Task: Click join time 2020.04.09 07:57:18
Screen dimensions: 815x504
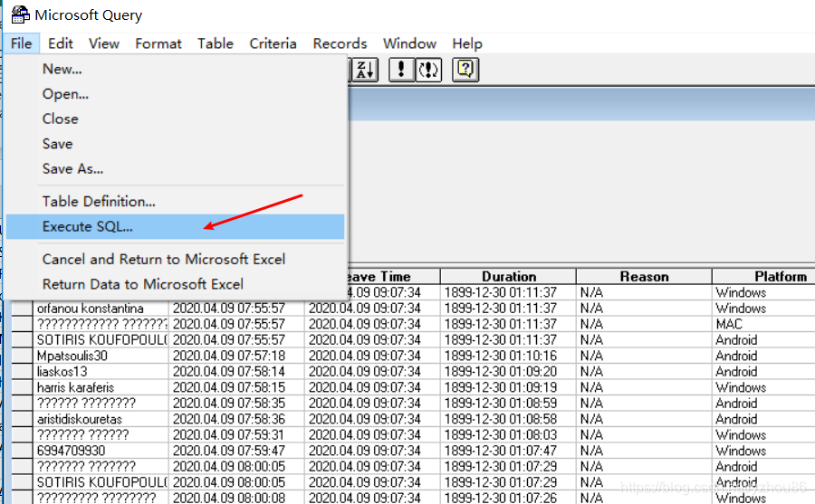Action: [x=236, y=356]
